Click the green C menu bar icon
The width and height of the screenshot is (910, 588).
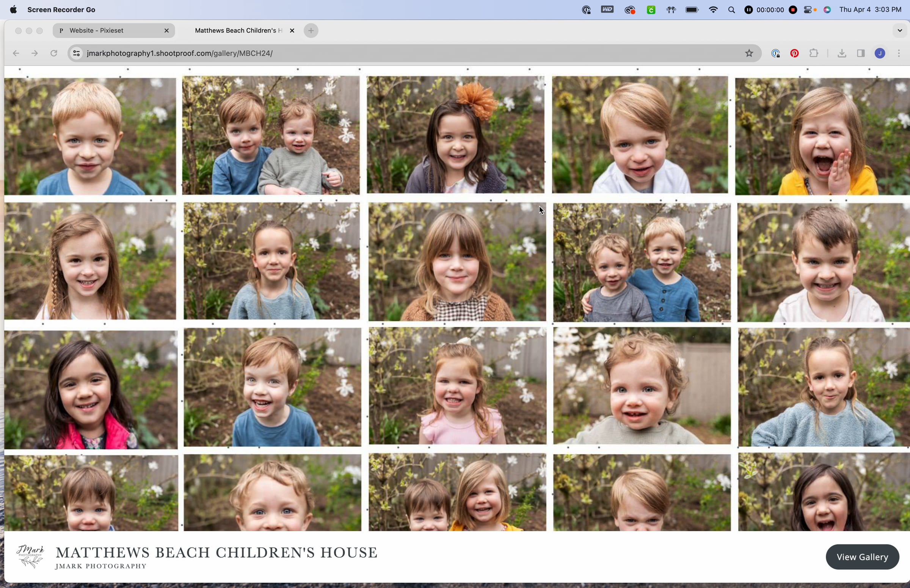pyautogui.click(x=651, y=10)
